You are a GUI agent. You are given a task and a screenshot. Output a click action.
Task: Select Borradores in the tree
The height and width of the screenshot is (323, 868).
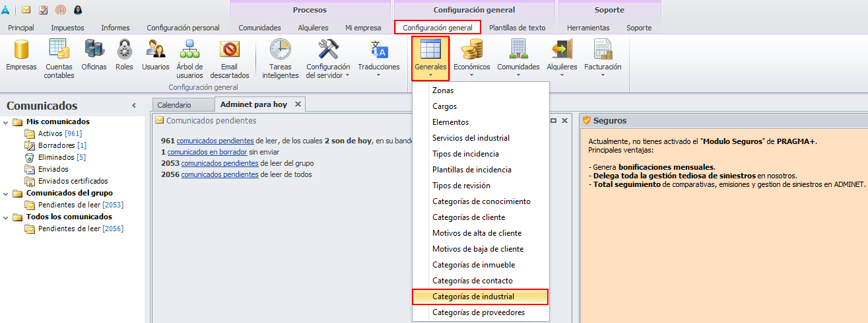click(x=57, y=145)
